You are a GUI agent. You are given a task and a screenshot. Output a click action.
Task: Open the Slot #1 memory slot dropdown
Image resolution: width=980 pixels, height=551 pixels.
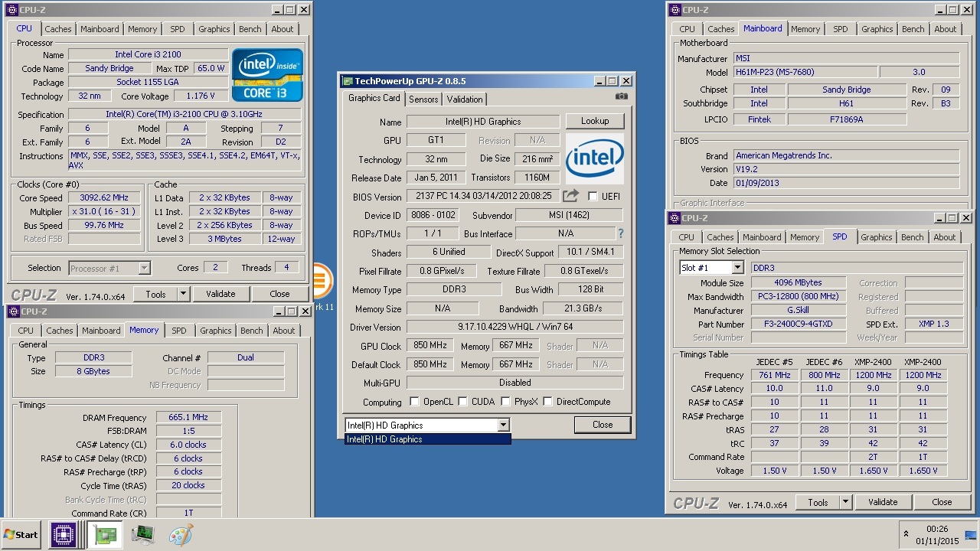coord(737,267)
